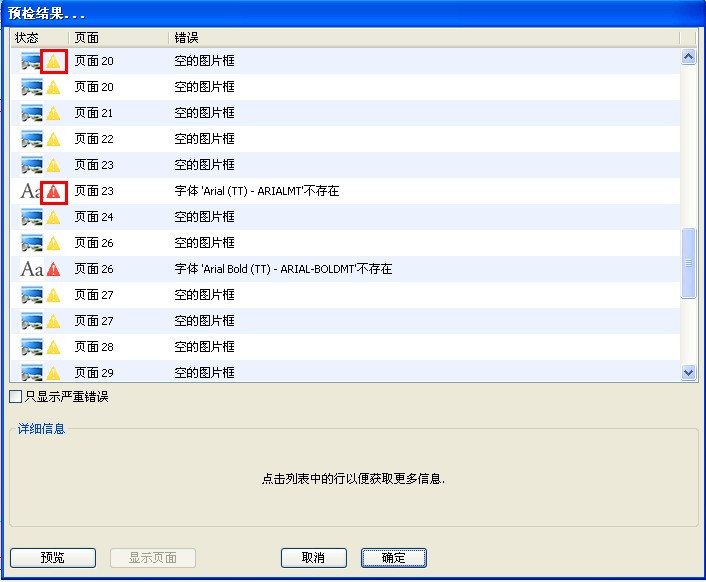Click the red error triangle in the ARIAL-BOLDMT row
Image resolution: width=706 pixels, height=582 pixels.
53,270
